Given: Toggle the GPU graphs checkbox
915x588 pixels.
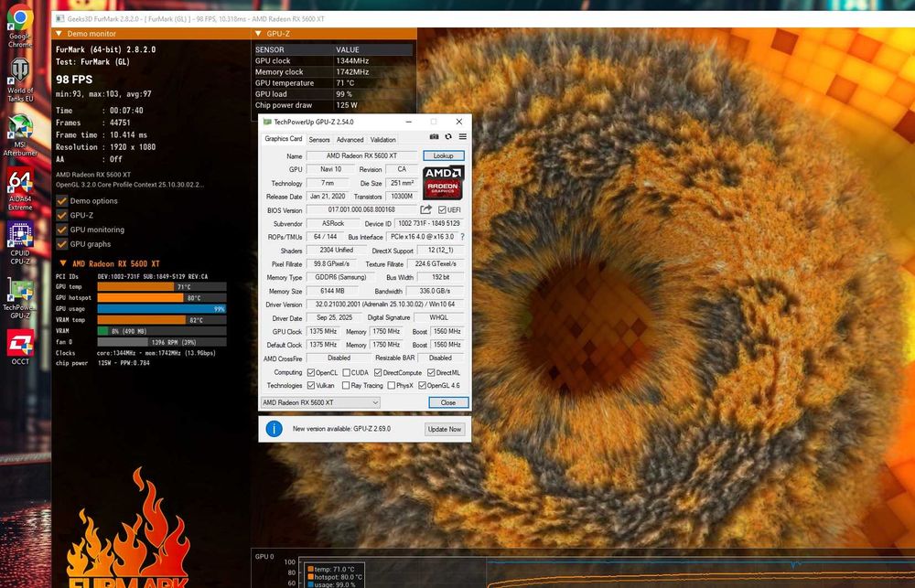Looking at the screenshot, I should click(61, 244).
